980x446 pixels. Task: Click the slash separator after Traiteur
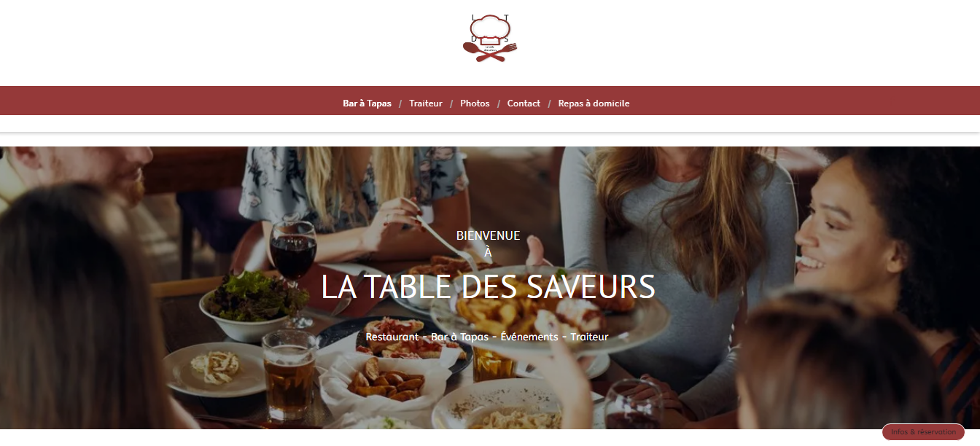click(x=451, y=103)
